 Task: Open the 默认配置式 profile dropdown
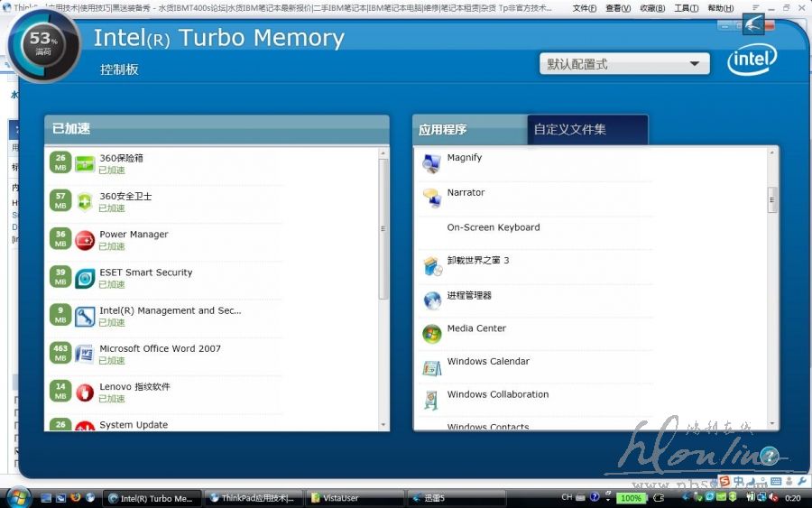pos(623,64)
